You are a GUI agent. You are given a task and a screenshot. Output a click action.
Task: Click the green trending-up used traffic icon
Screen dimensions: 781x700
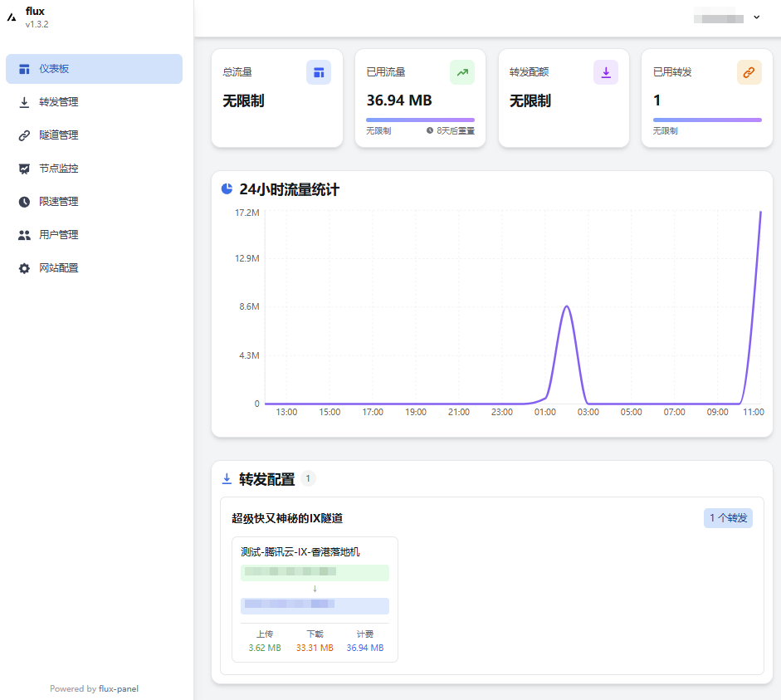tap(462, 72)
